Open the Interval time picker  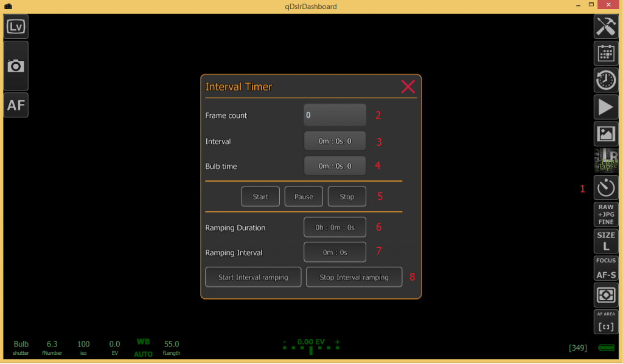(x=335, y=140)
